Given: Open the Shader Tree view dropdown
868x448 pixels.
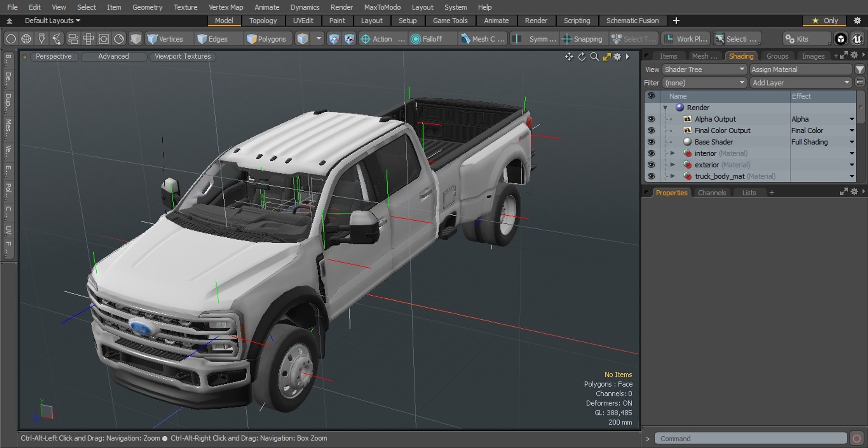Looking at the screenshot, I should 704,70.
